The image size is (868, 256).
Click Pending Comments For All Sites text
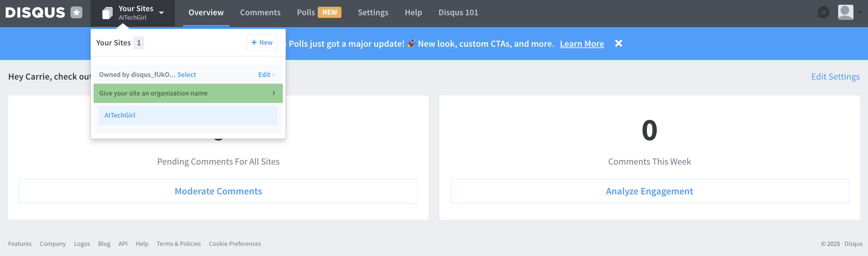(218, 162)
